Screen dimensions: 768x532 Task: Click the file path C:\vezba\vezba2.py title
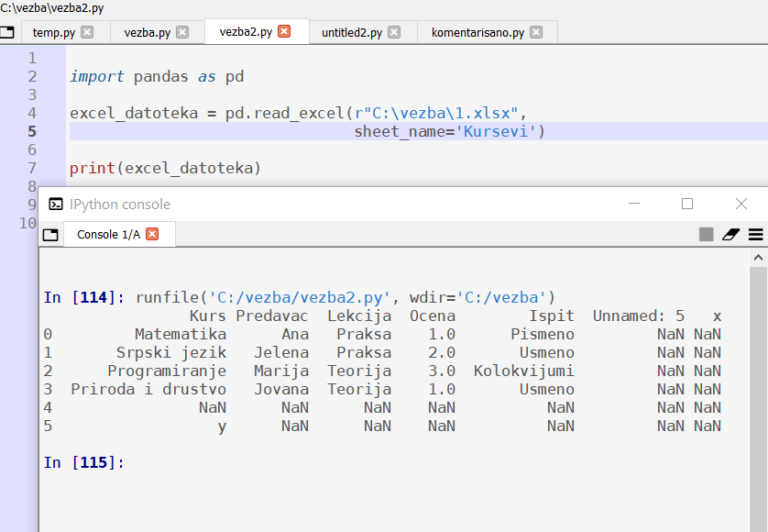click(52, 7)
